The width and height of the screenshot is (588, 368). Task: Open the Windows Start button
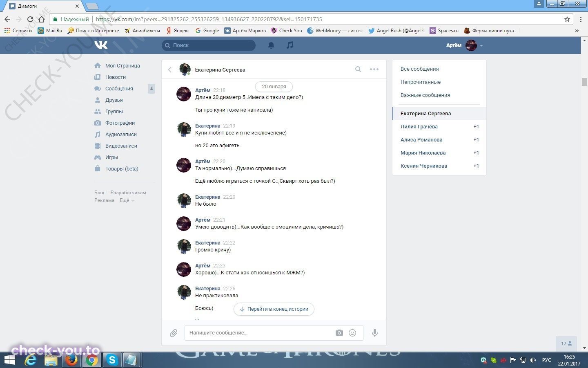[x=9, y=360]
